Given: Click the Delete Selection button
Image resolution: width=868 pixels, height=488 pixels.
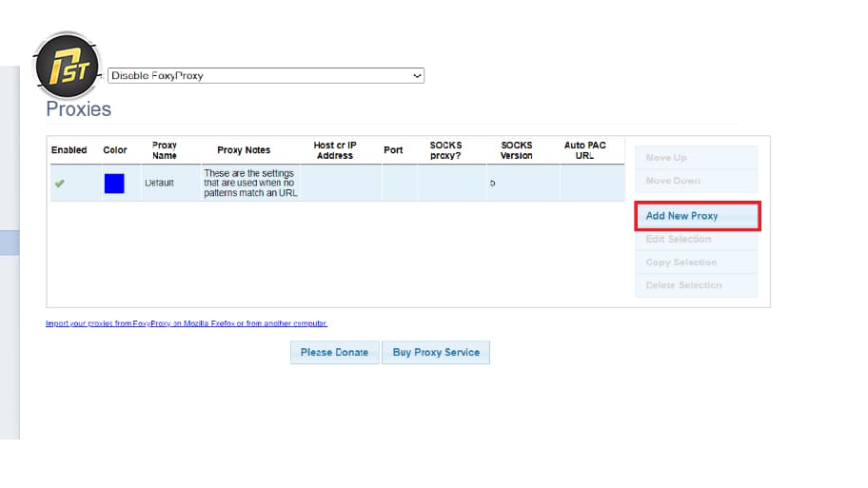Looking at the screenshot, I should (696, 285).
